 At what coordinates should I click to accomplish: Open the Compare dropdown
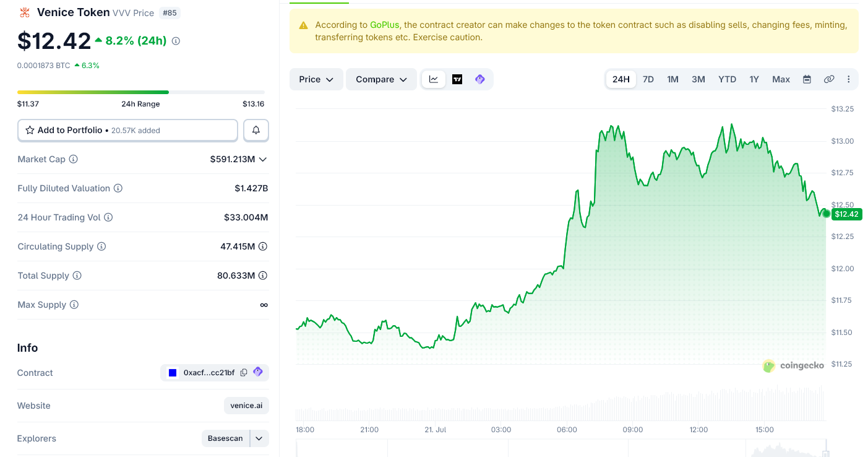[x=381, y=79]
